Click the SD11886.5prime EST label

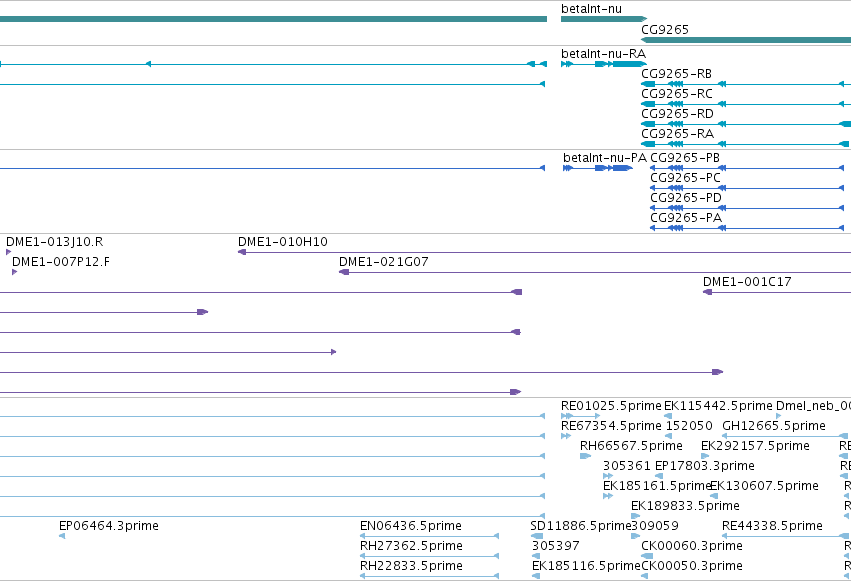point(581,526)
